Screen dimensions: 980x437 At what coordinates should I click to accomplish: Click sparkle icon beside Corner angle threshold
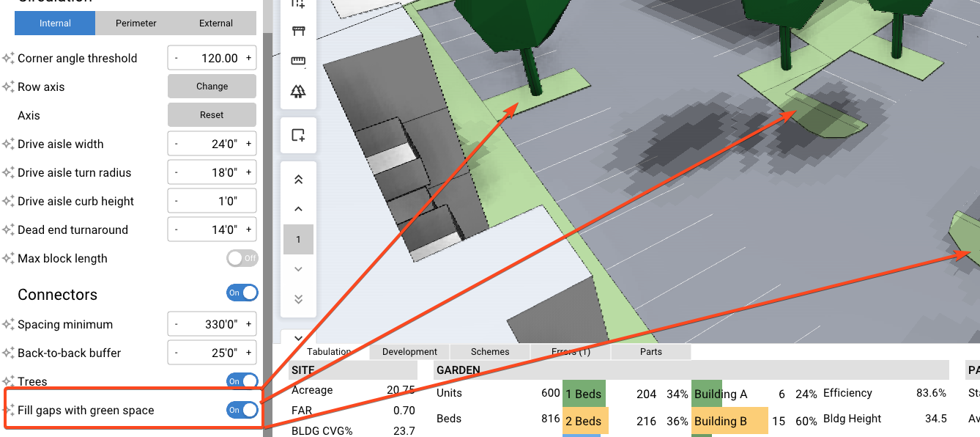point(8,59)
